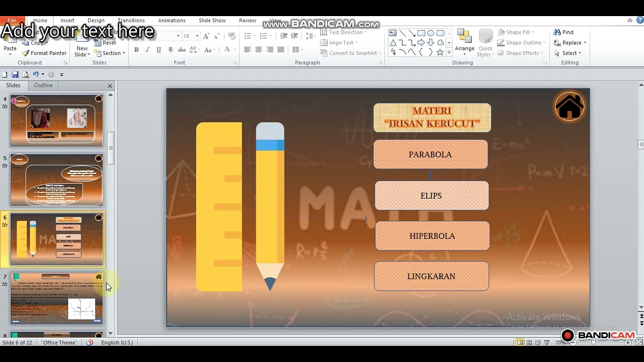Increase list indent level
Image resolution: width=644 pixels, height=362 pixels.
[295, 36]
